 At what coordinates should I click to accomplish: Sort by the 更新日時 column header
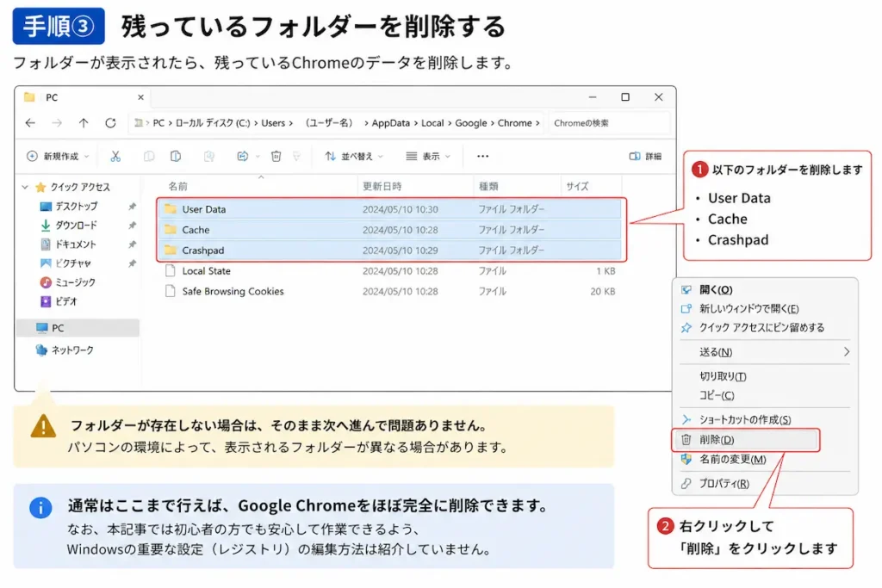(382, 186)
